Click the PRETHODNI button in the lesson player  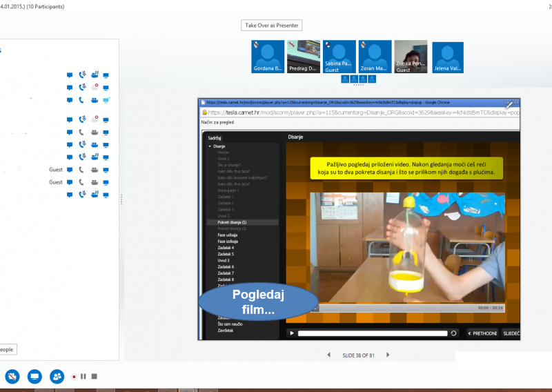point(482,333)
